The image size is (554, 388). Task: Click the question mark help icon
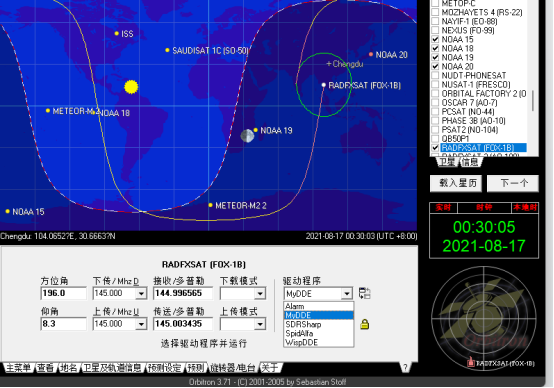coord(405,368)
